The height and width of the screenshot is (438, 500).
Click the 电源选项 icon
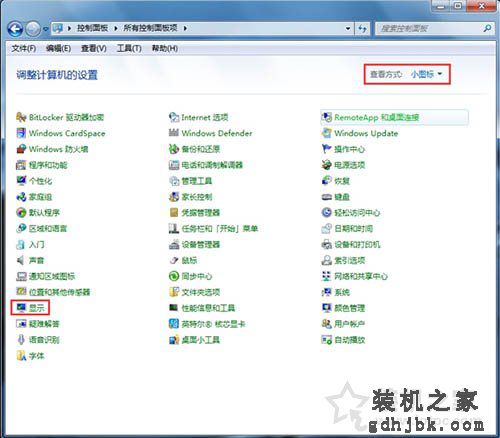pyautogui.click(x=326, y=165)
